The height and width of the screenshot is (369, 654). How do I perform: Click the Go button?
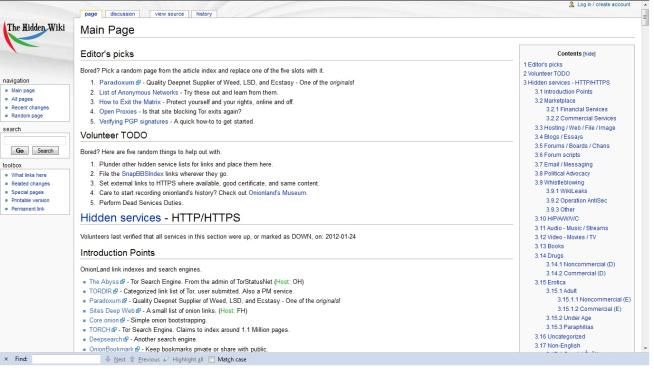click(20, 151)
